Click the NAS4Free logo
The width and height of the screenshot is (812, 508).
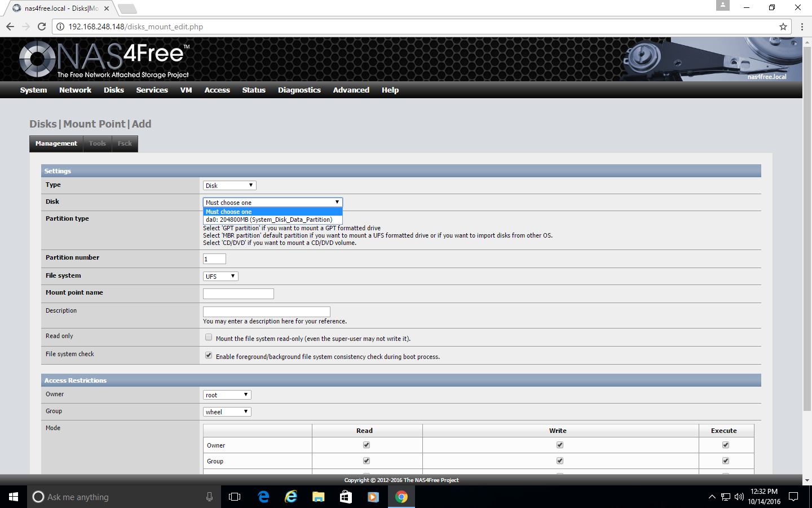coord(104,59)
